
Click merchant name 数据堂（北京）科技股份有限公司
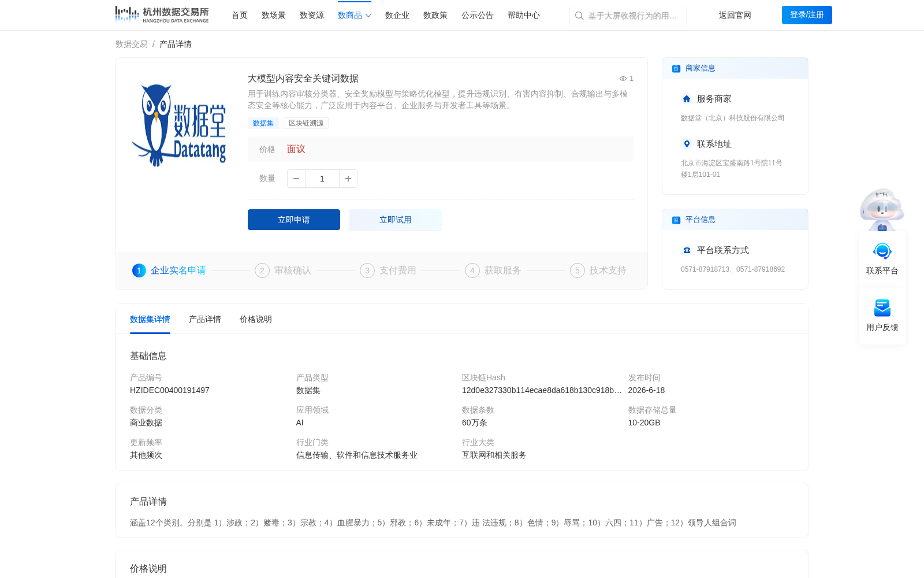tap(732, 118)
